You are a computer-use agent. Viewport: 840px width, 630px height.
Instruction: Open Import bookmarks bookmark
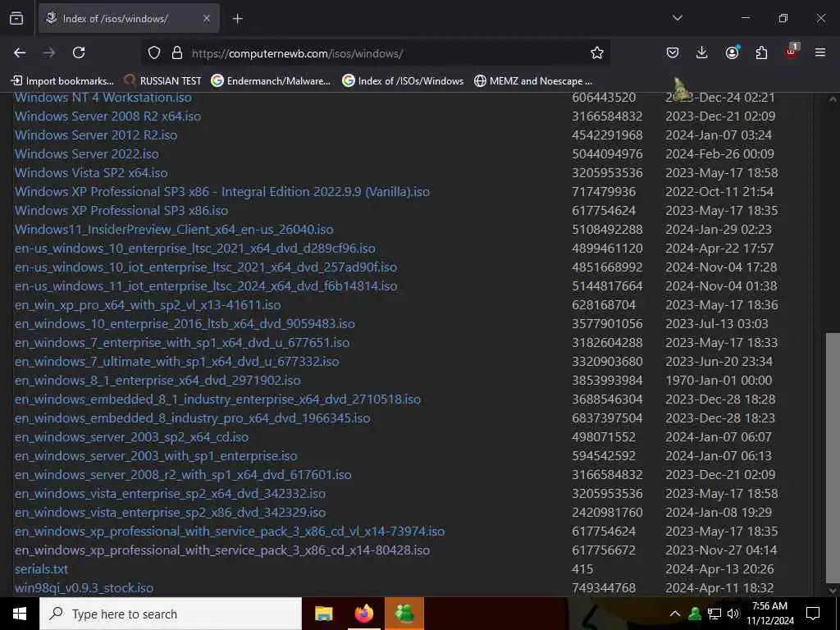62,81
